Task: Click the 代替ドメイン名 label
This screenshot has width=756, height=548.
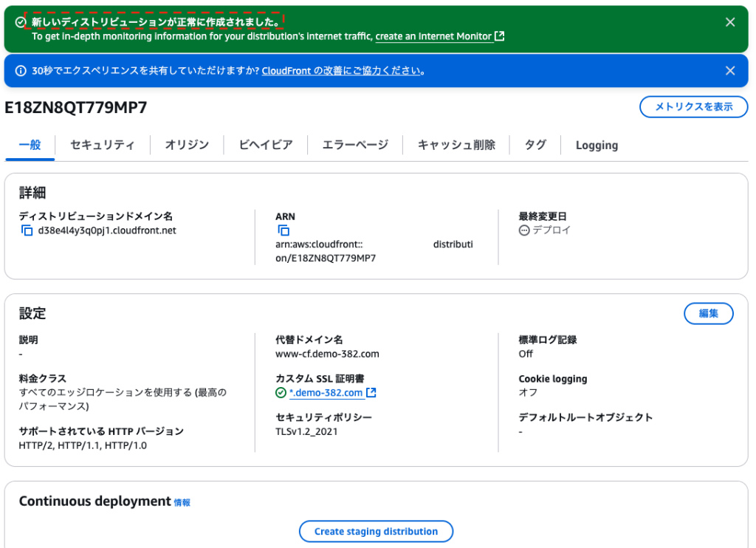Action: [x=309, y=340]
